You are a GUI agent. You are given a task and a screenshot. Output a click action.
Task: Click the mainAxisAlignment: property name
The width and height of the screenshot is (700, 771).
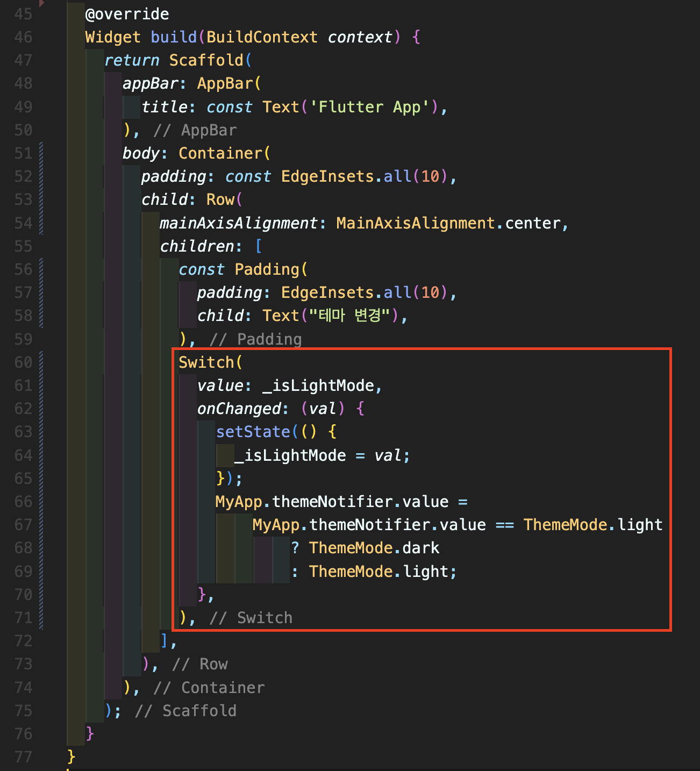click(x=243, y=223)
